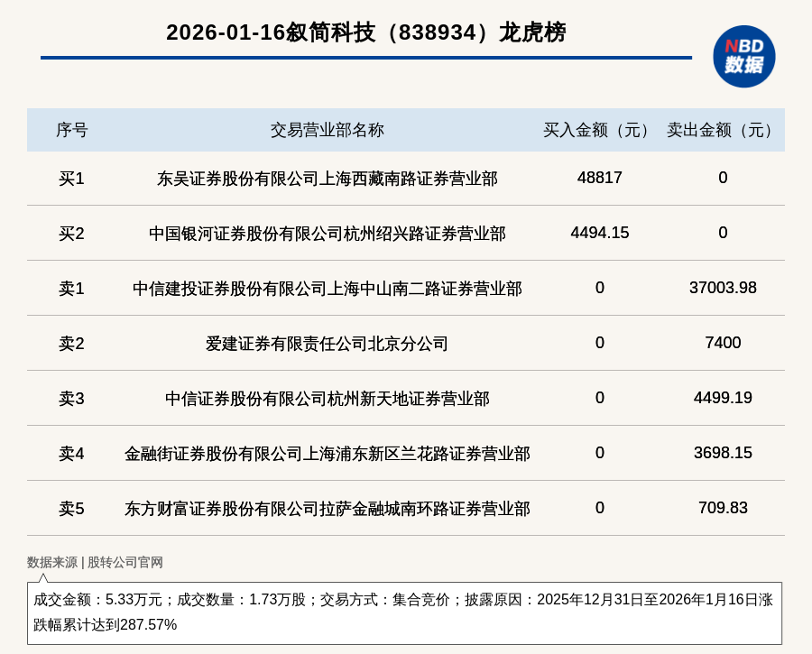
Task: Click the 股转公司官网 data source text
Action: (125, 562)
